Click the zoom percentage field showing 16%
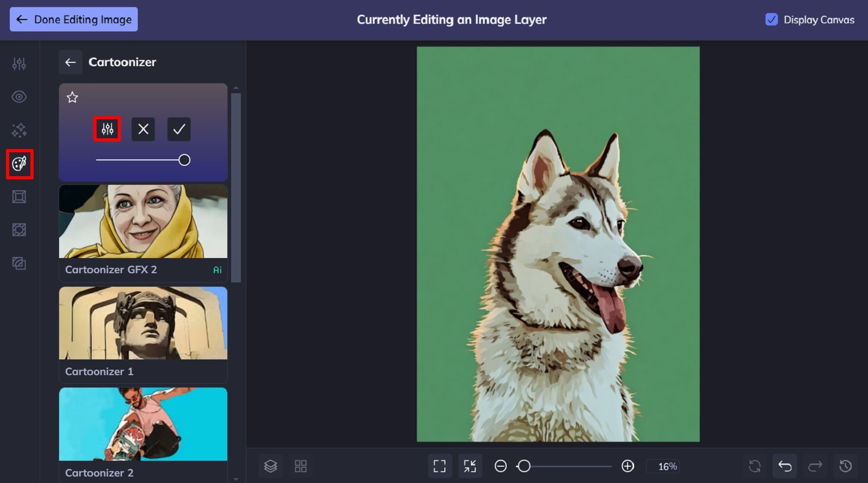The height and width of the screenshot is (483, 868). click(x=667, y=466)
